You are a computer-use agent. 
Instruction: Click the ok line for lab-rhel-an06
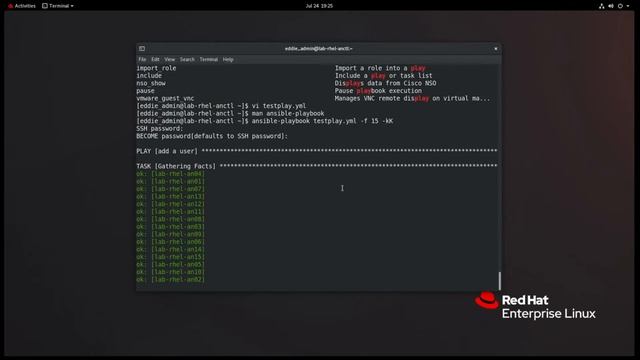(x=171, y=242)
